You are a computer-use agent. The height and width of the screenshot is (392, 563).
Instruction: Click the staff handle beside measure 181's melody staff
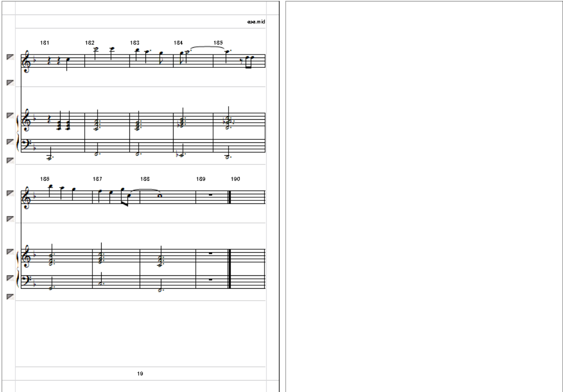pyautogui.click(x=10, y=57)
